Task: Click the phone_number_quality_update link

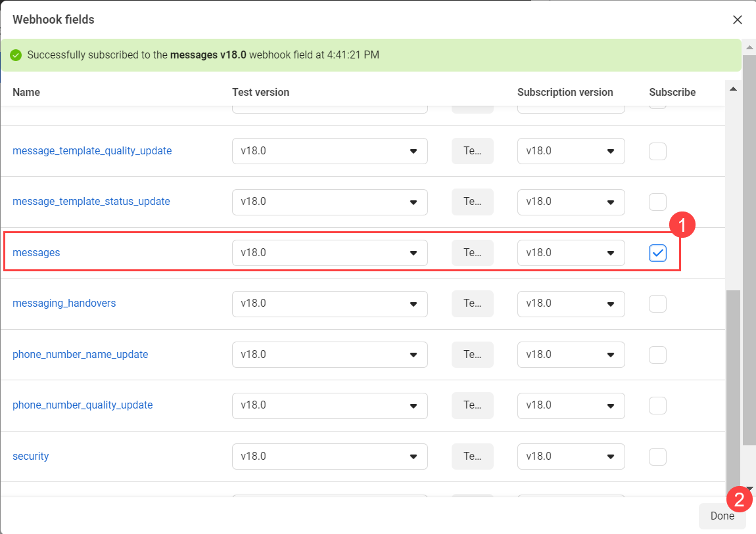Action: coord(82,405)
